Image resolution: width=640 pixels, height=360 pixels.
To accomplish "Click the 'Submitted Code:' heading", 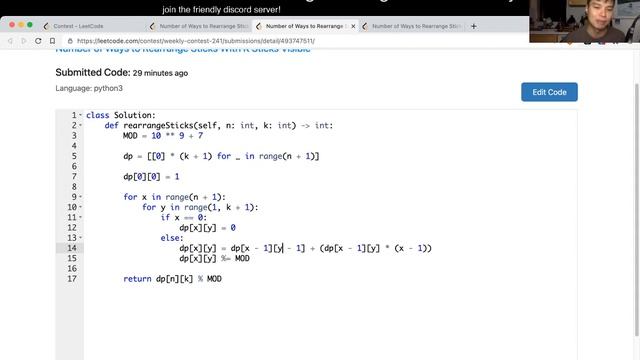I will coord(93,73).
